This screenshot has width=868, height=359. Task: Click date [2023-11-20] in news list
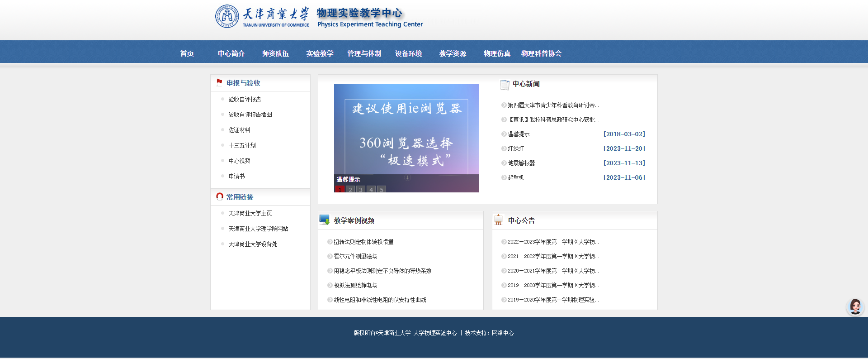[x=624, y=148]
